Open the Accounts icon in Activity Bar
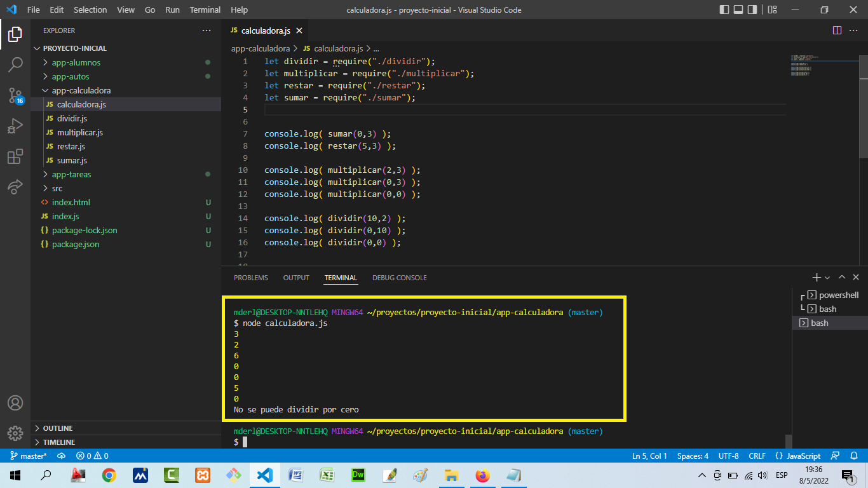The height and width of the screenshot is (488, 868). (x=16, y=402)
